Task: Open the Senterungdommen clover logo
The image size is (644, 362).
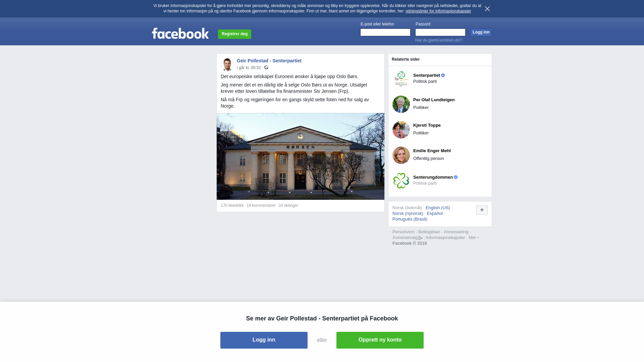Action: point(401,181)
